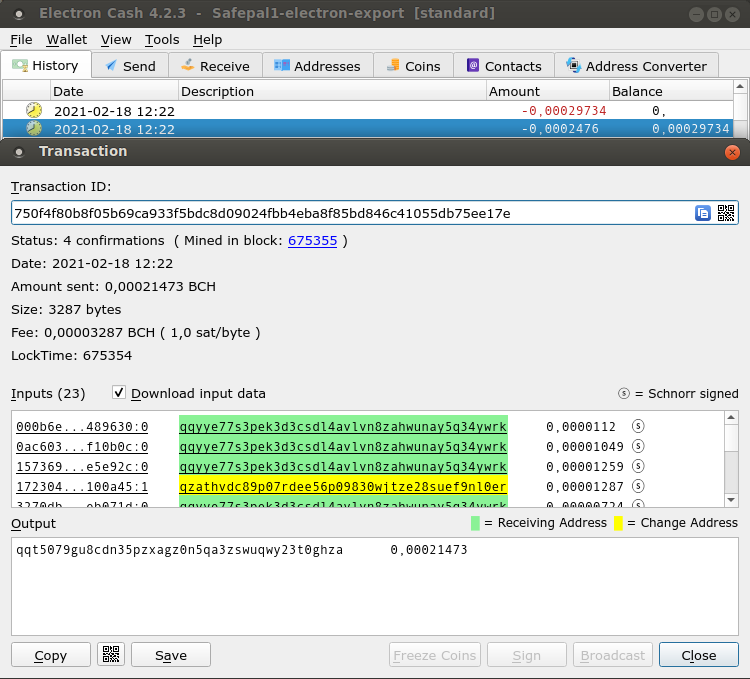Click yellow change address qzathvdc89p07...
Image resolution: width=750 pixels, height=679 pixels.
pos(343,487)
